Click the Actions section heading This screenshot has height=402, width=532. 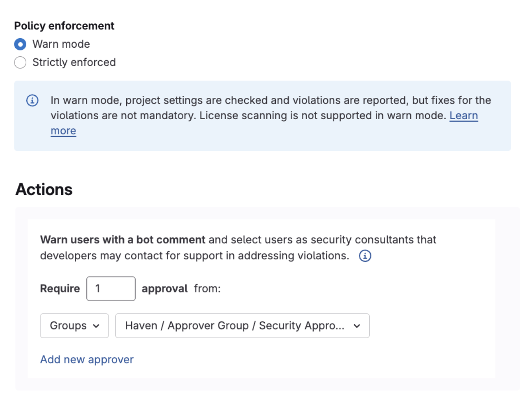pyautogui.click(x=44, y=189)
